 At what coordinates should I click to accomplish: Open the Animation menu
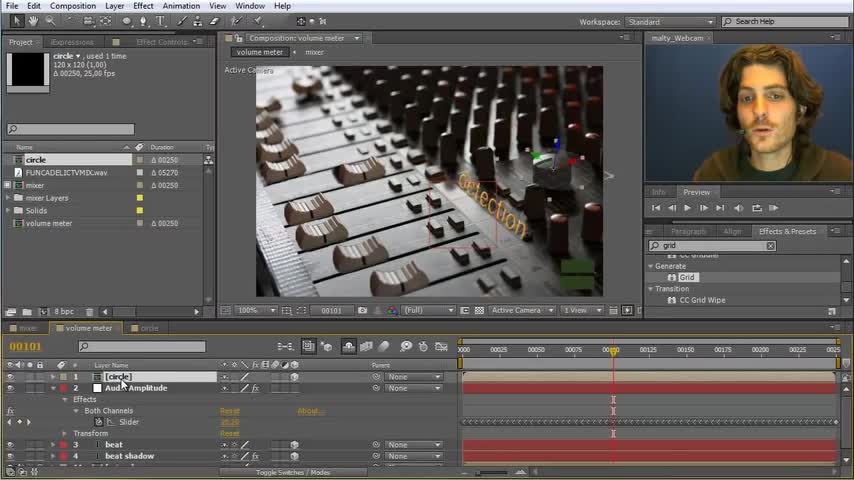tap(181, 6)
